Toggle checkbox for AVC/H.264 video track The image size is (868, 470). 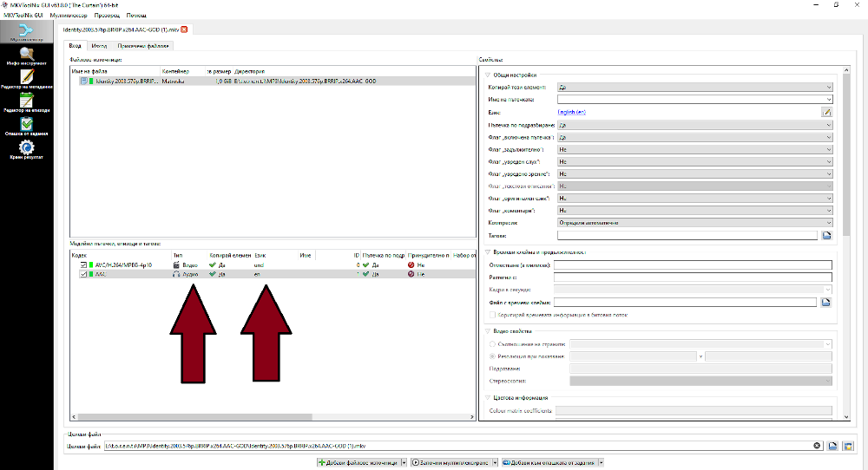[x=83, y=264]
